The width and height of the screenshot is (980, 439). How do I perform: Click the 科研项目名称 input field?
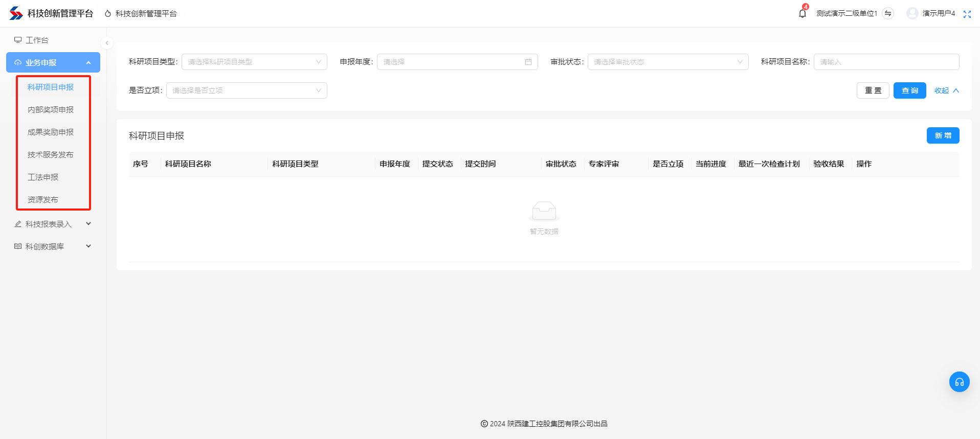[886, 62]
